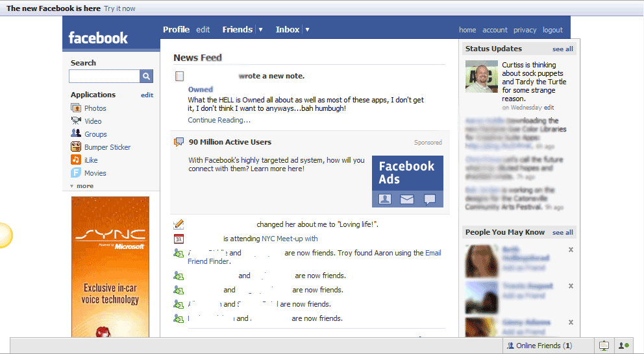Image resolution: width=644 pixels, height=354 pixels.
Task: Click the calendar icon beside NYC Meet-up
Action: (179, 239)
